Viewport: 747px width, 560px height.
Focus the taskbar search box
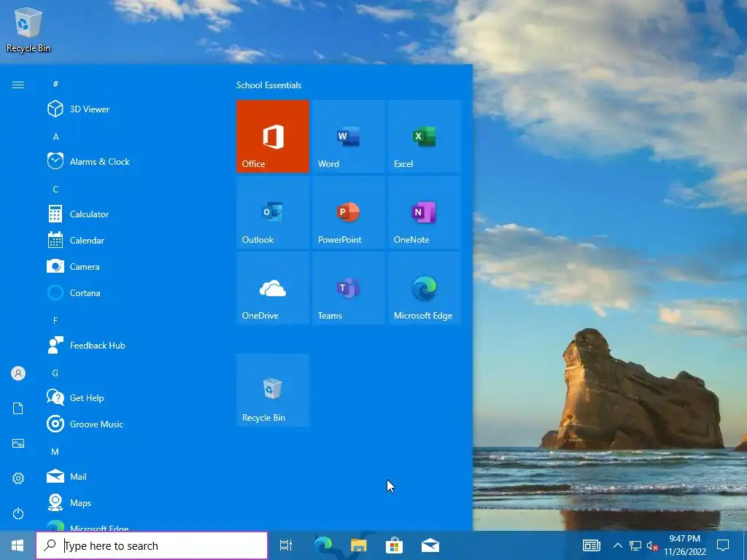152,545
